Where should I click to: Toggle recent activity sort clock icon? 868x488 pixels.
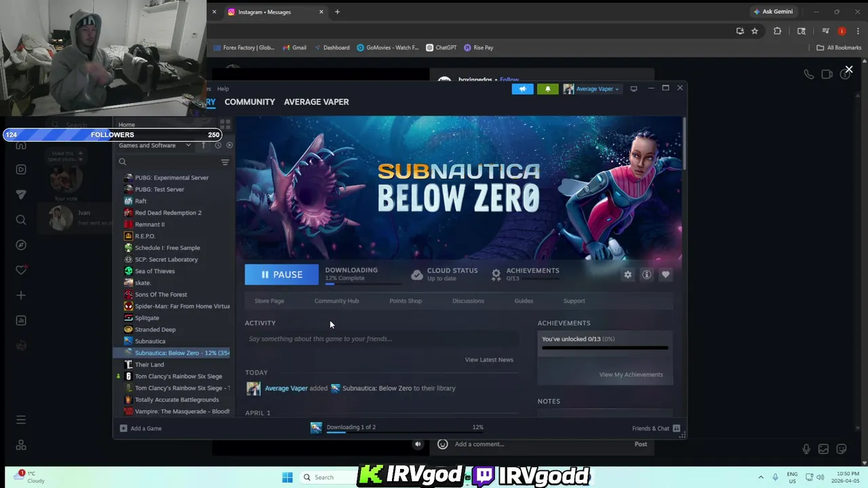click(218, 145)
